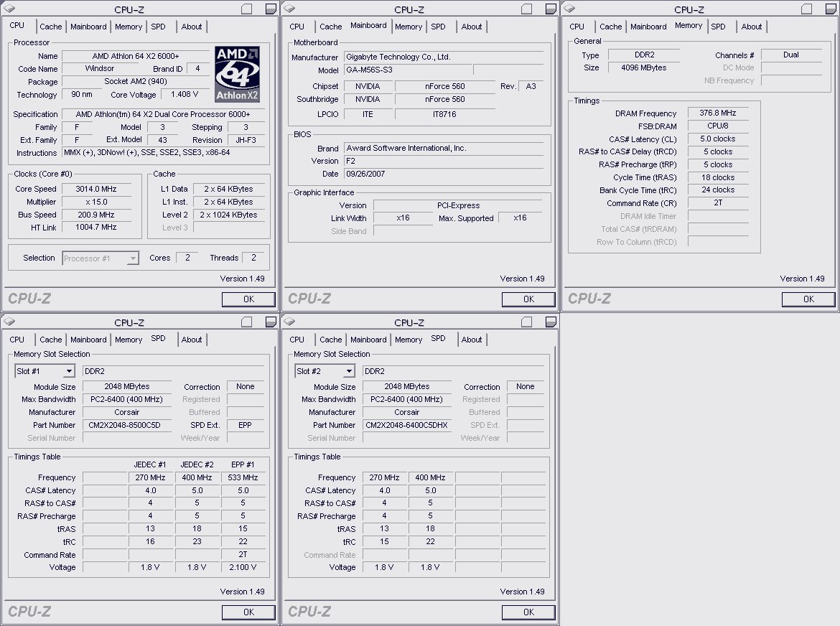Close the Slot #2 SPD window
The height and width of the screenshot is (626, 840).
551,322
